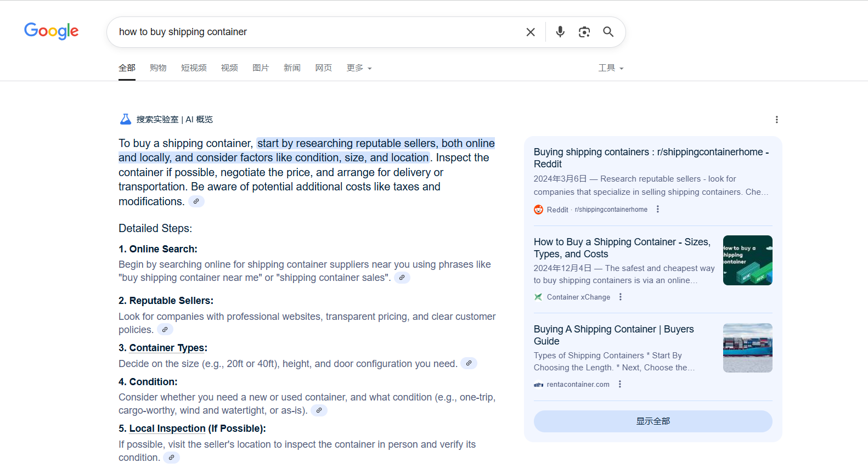
Task: Click the Container xChange thumbnail image
Action: point(747,260)
